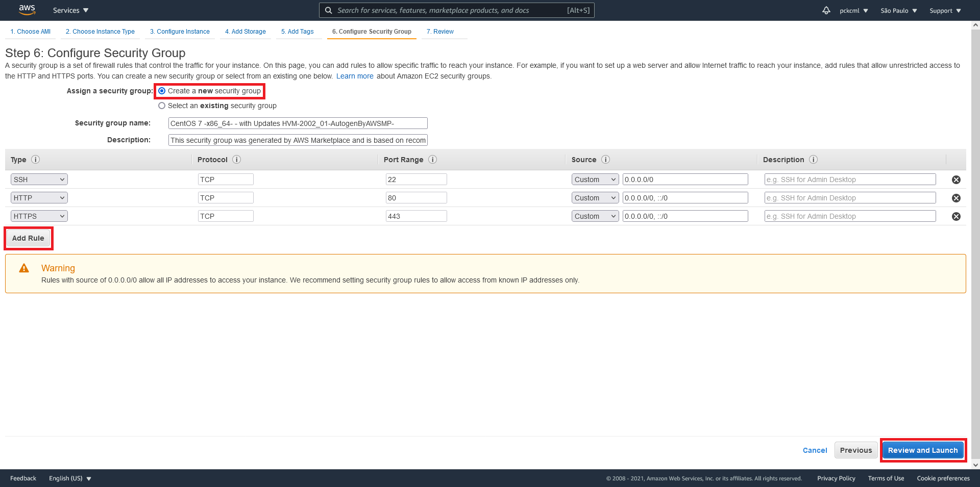
Task: Choose Select an existing security group option
Action: (162, 106)
